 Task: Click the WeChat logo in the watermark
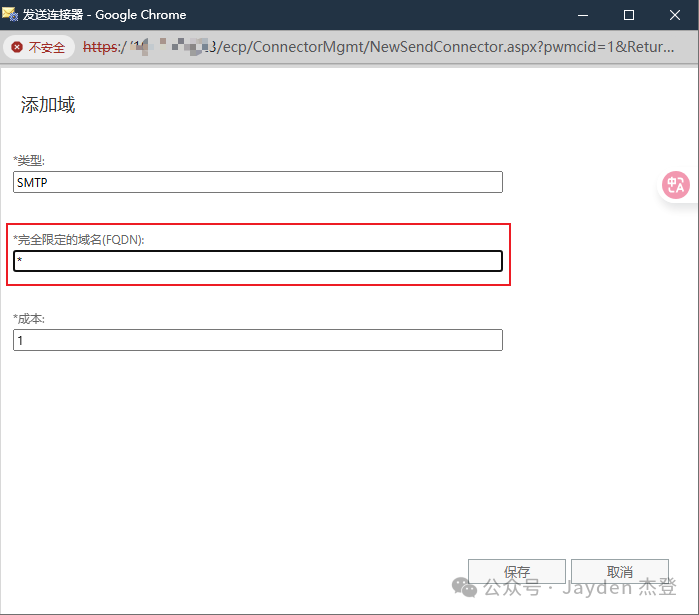click(464, 587)
